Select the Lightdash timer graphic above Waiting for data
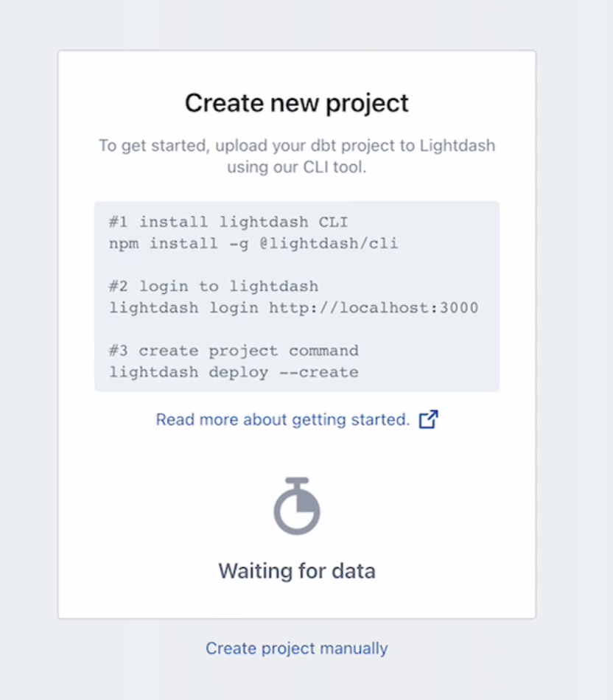613x700 pixels. (x=297, y=506)
